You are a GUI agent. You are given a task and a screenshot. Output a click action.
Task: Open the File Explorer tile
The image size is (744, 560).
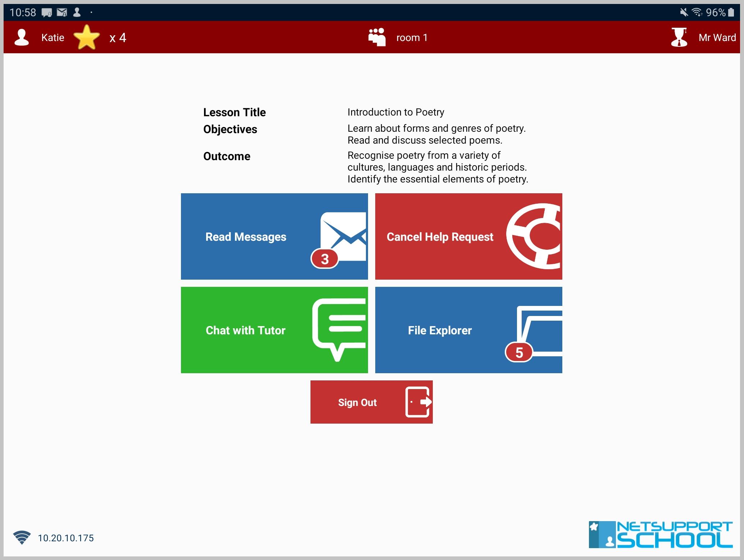[468, 330]
